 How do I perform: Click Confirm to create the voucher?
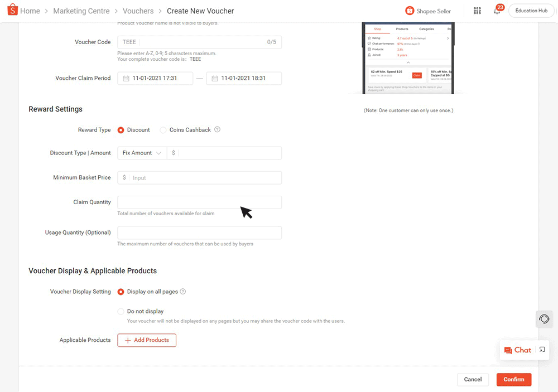click(x=513, y=379)
